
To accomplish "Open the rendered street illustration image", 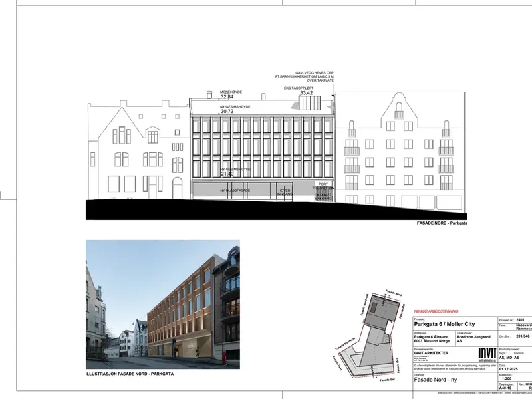I will click(163, 305).
